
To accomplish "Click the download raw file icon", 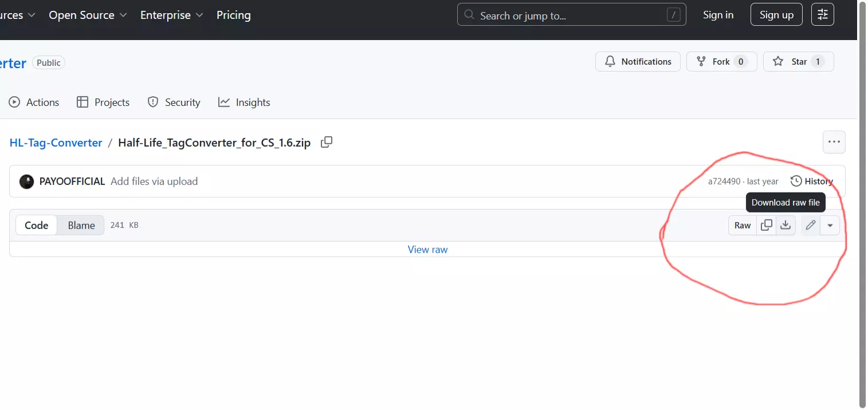I will [785, 225].
